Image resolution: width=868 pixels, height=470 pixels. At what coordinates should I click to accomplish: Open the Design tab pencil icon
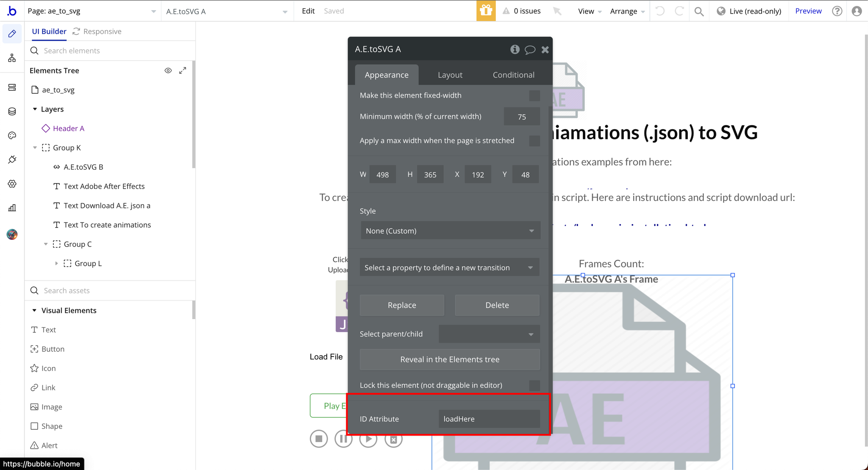click(x=12, y=33)
